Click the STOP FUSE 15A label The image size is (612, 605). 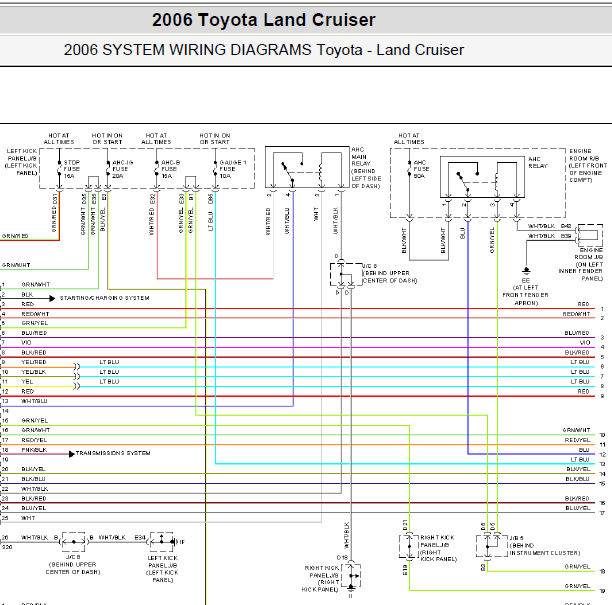coord(72,169)
